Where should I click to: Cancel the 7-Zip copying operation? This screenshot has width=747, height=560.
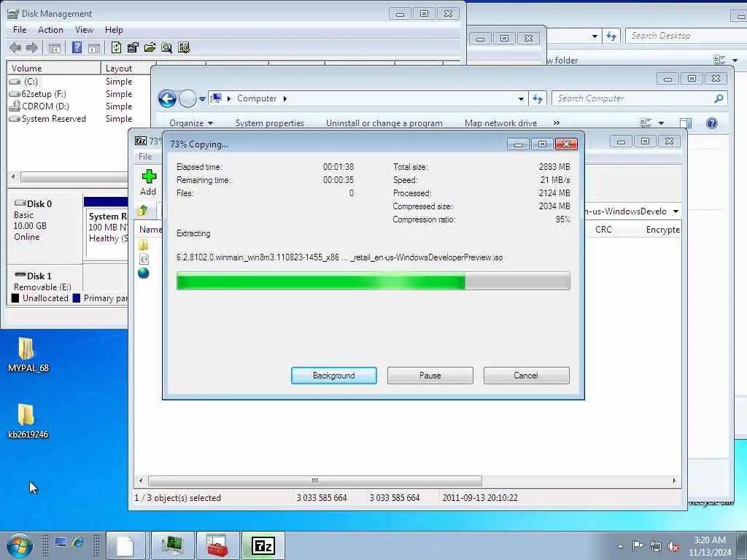tap(526, 376)
